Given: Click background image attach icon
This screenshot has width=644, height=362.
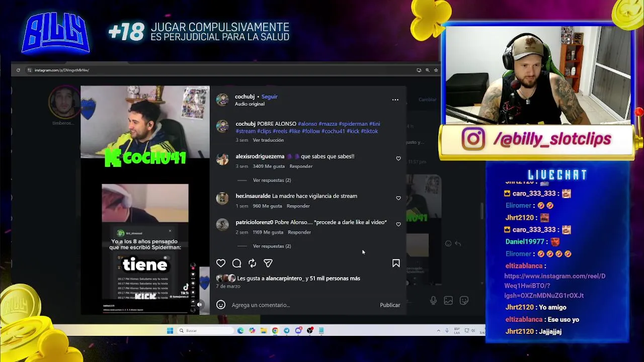Looking at the screenshot, I should [448, 301].
